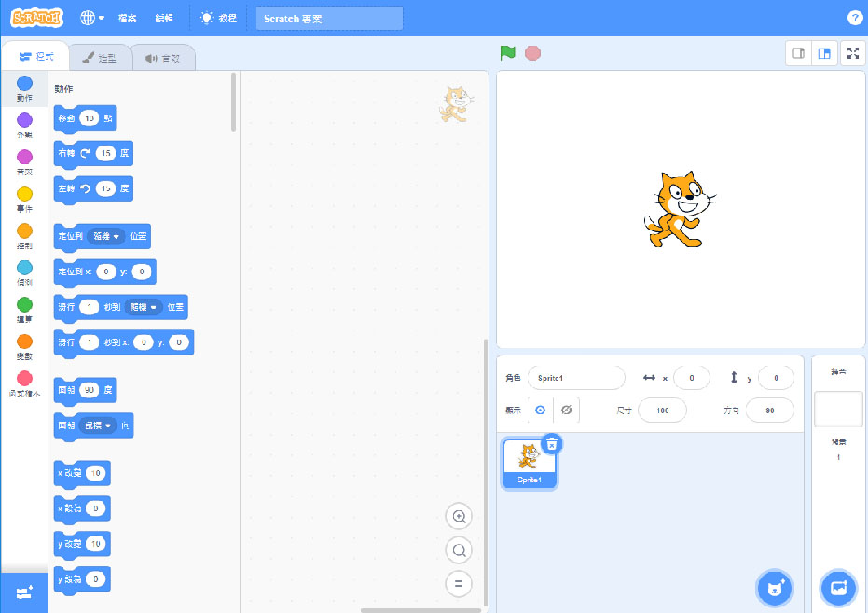Open the help question mark icon
The width and height of the screenshot is (868, 613).
pos(855,18)
